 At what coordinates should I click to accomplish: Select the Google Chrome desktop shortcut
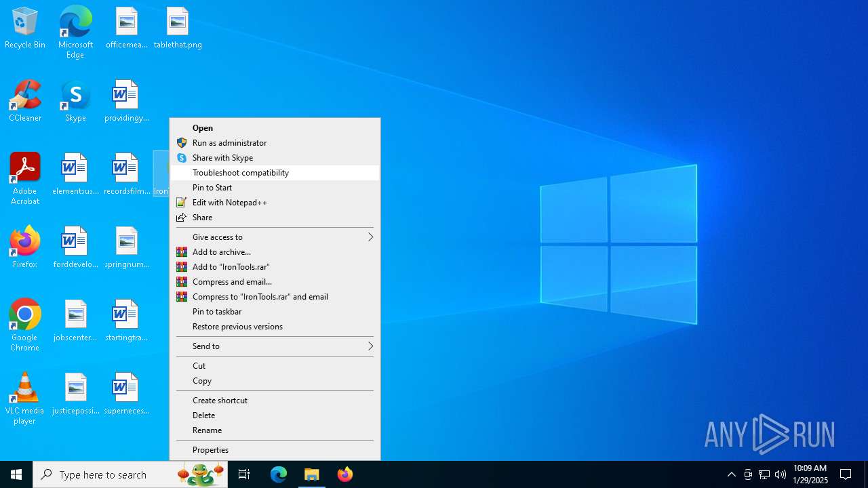[25, 325]
